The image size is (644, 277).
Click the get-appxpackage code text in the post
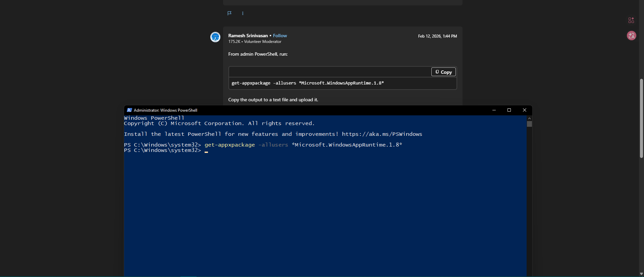coord(308,83)
